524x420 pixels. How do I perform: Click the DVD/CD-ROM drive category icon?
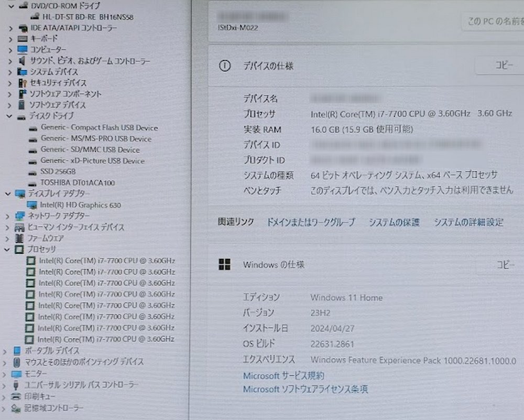click(x=23, y=6)
